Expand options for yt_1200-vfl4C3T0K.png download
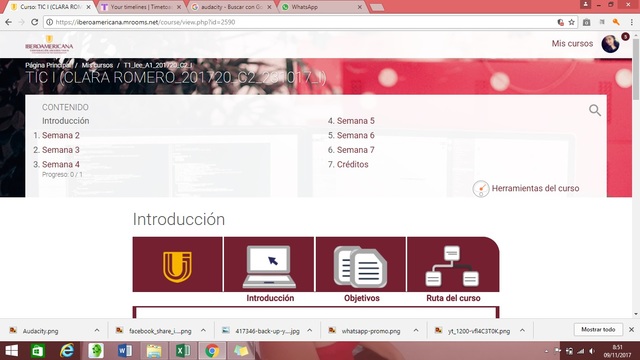The width and height of the screenshot is (640, 360). 522,331
